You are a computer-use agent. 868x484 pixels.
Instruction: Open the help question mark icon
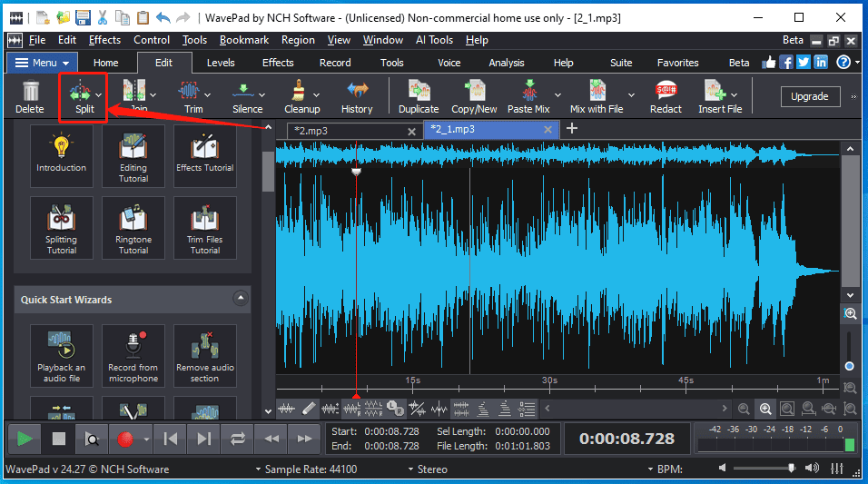pos(843,62)
